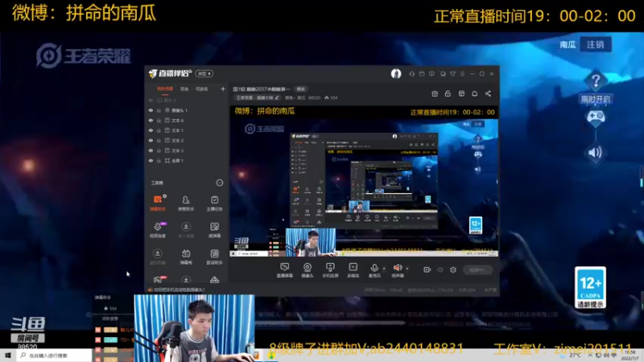
Task: Add 直播屏幕 screen capture source
Action: pyautogui.click(x=284, y=270)
